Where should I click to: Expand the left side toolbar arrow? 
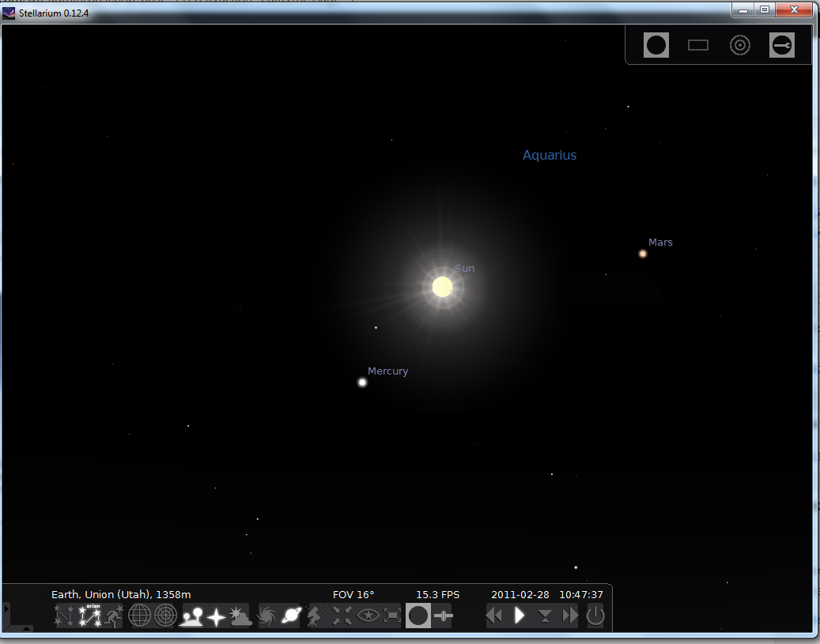pos(6,608)
